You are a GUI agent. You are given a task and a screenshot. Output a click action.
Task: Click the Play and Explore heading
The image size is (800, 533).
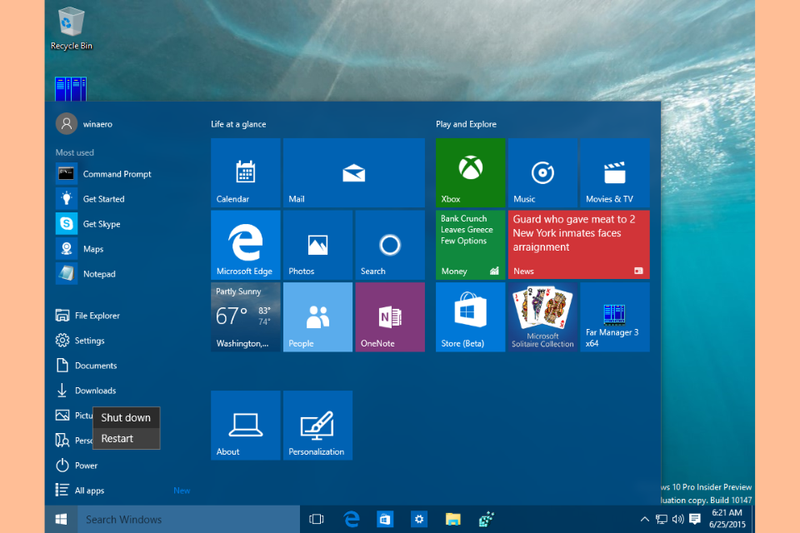tap(466, 124)
